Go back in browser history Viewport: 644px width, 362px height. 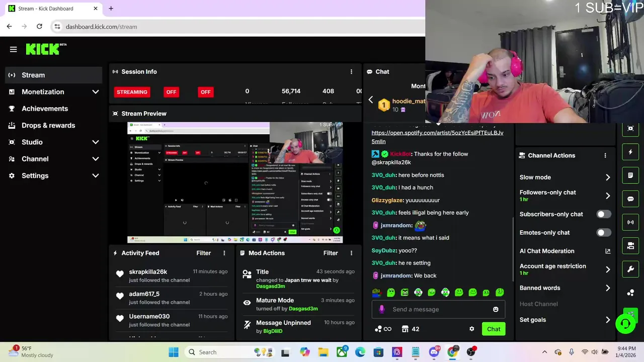9,26
